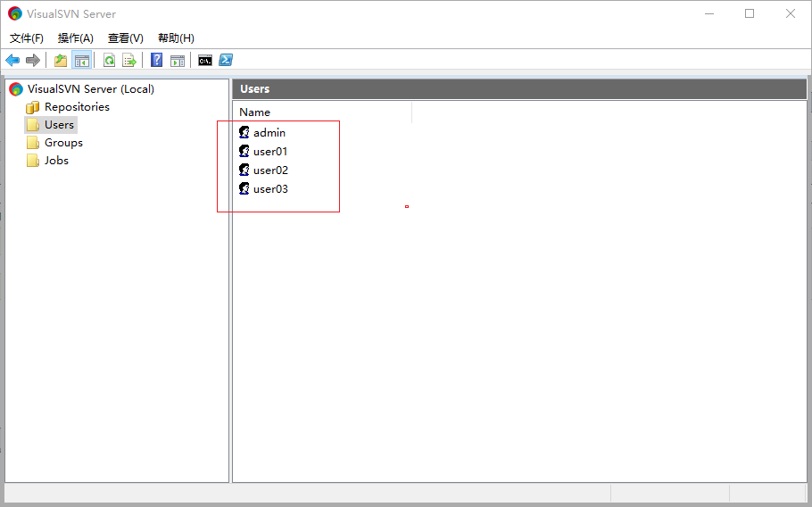812x507 pixels.
Task: Click the user03 user icon
Action: (x=244, y=188)
